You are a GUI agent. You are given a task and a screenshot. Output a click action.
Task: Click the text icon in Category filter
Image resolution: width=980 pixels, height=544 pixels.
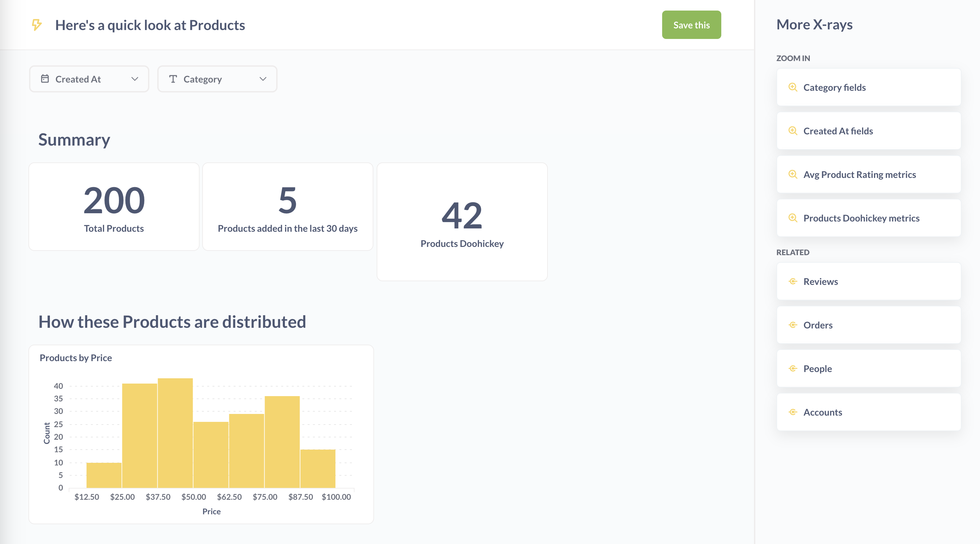point(173,79)
